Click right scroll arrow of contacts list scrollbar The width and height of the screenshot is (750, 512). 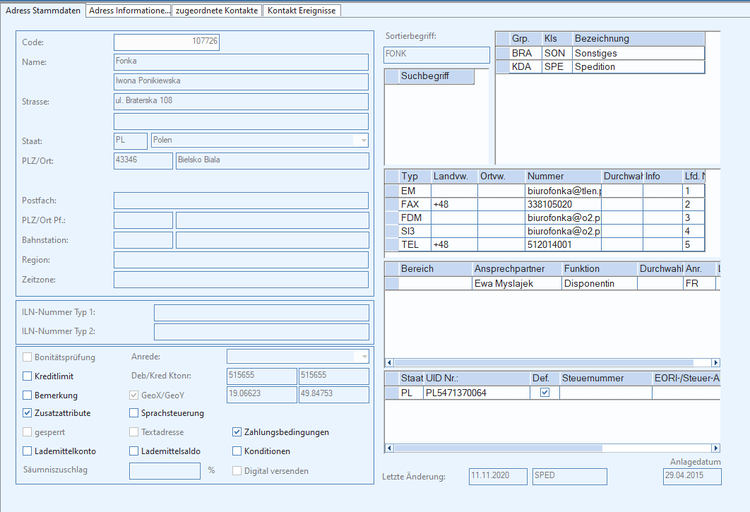click(x=716, y=363)
